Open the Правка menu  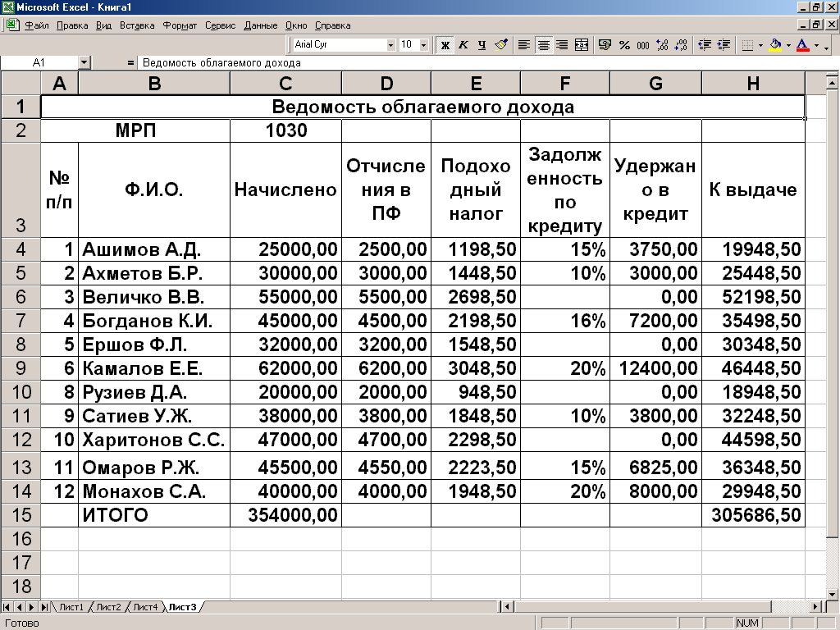click(72, 25)
